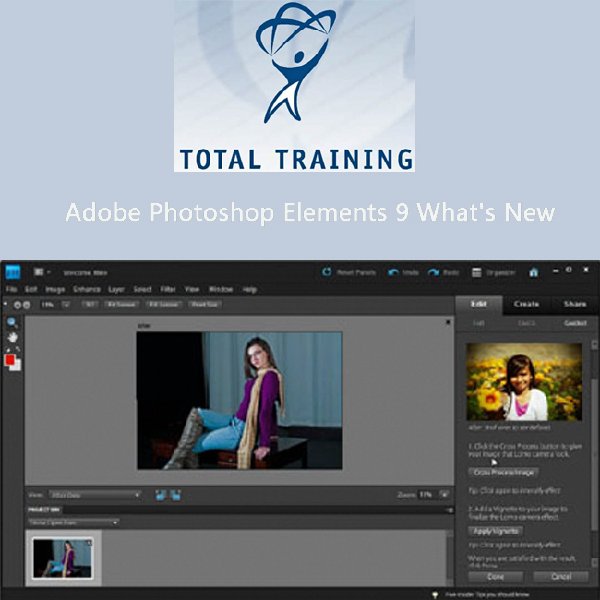Image resolution: width=600 pixels, height=600 pixels.
Task: Click zoom percentage field in options bar
Action: [x=47, y=305]
